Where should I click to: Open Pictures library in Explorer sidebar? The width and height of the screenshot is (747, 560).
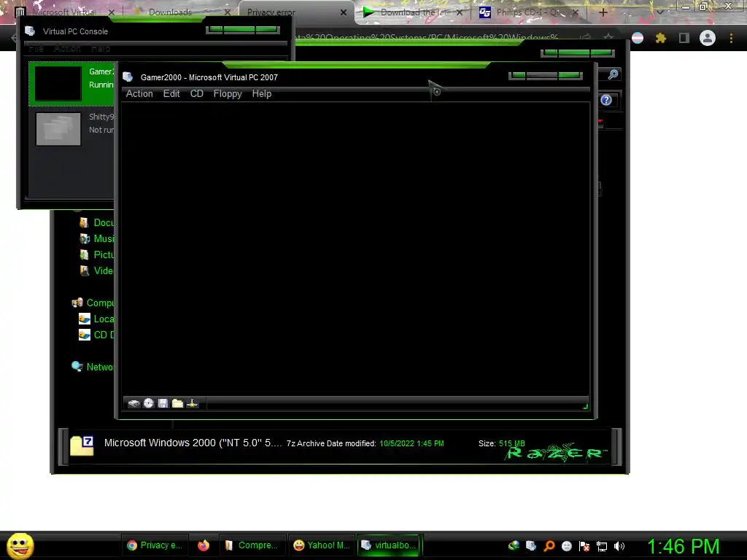pos(97,254)
